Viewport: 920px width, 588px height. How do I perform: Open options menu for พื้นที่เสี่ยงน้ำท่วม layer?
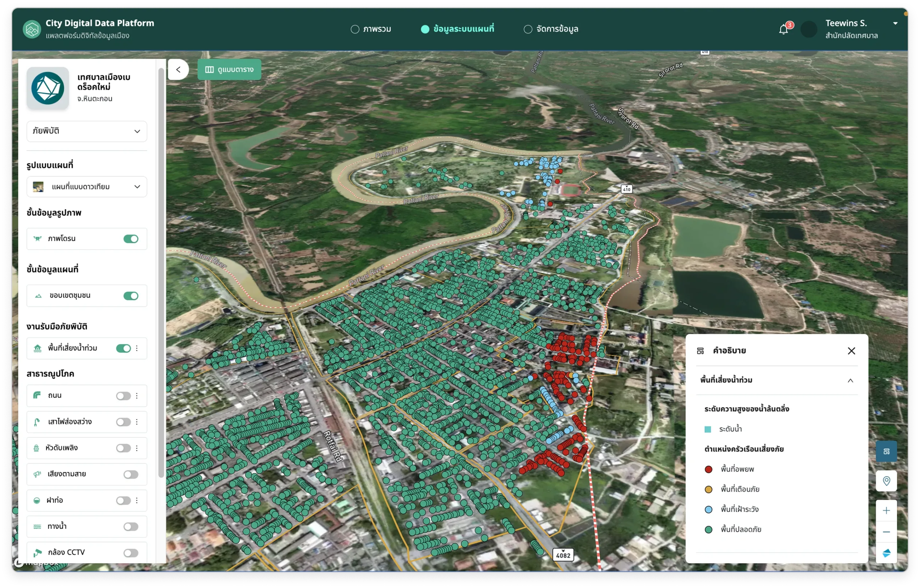[137, 348]
